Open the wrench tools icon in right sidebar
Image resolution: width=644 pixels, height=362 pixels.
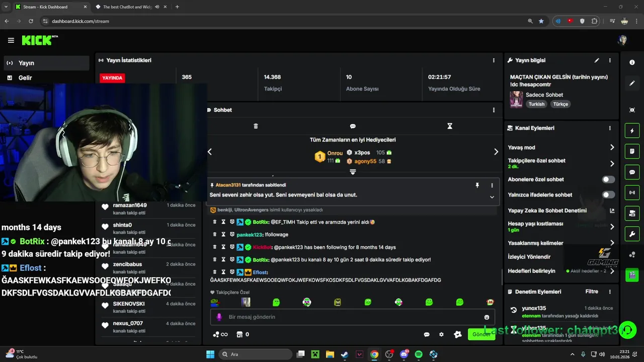coord(632,234)
